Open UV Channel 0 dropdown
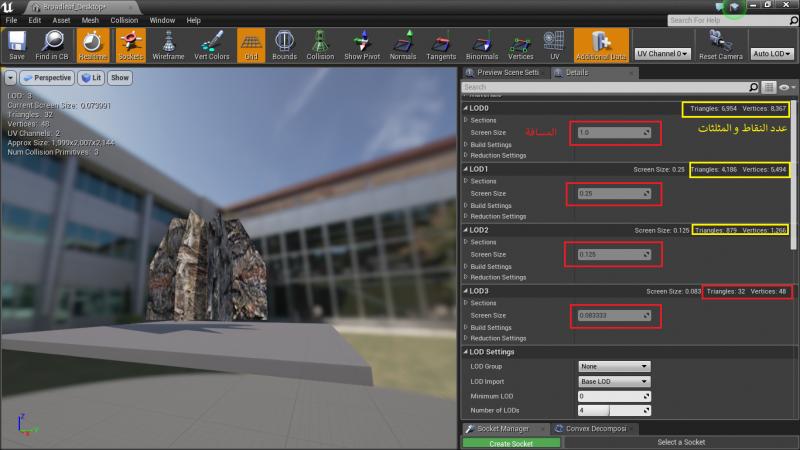This screenshot has width=800, height=450. (662, 54)
